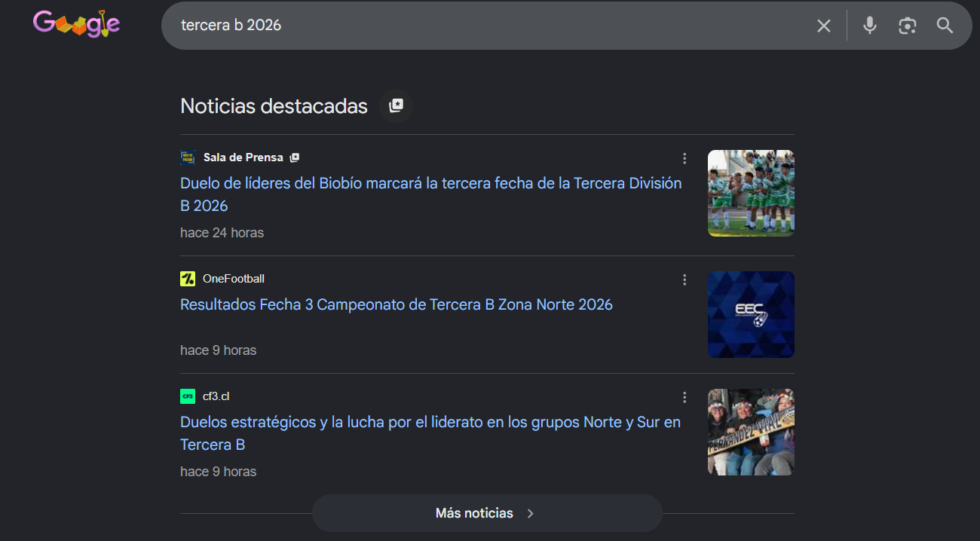Click cf3.cl source favicon
Screen dimensions: 980x541
point(188,396)
